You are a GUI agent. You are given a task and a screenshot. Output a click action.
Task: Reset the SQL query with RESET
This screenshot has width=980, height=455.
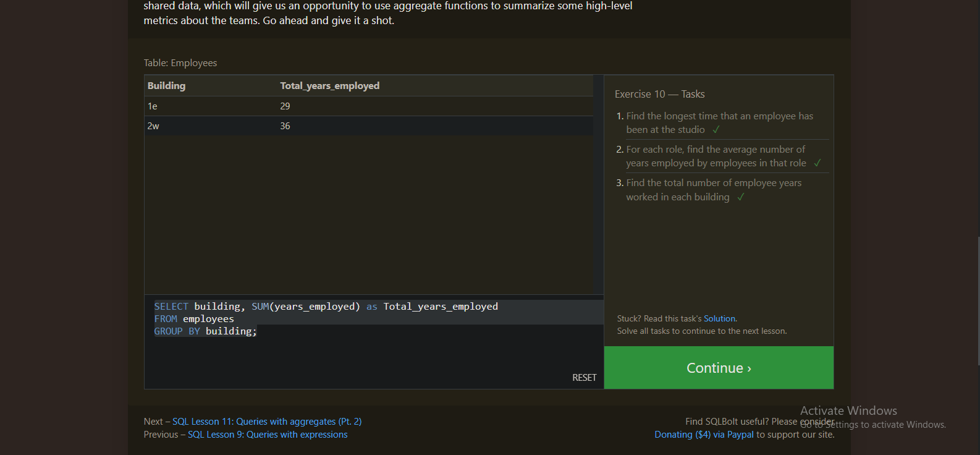584,378
